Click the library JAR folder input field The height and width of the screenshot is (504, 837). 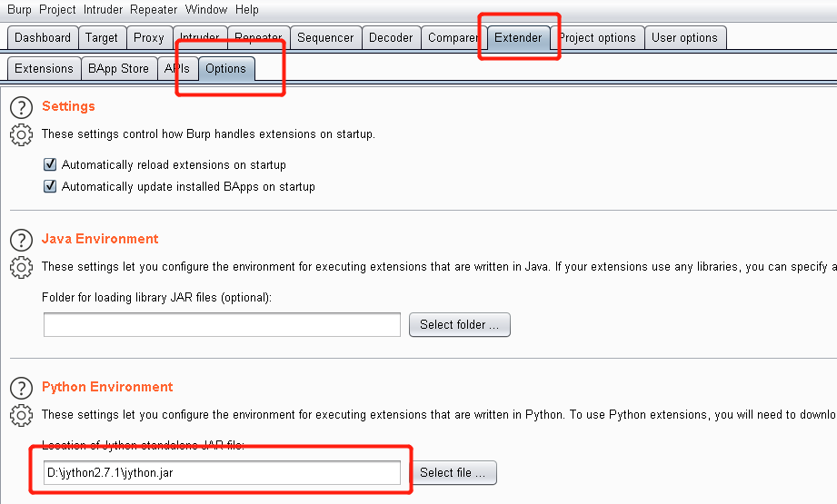click(x=222, y=325)
